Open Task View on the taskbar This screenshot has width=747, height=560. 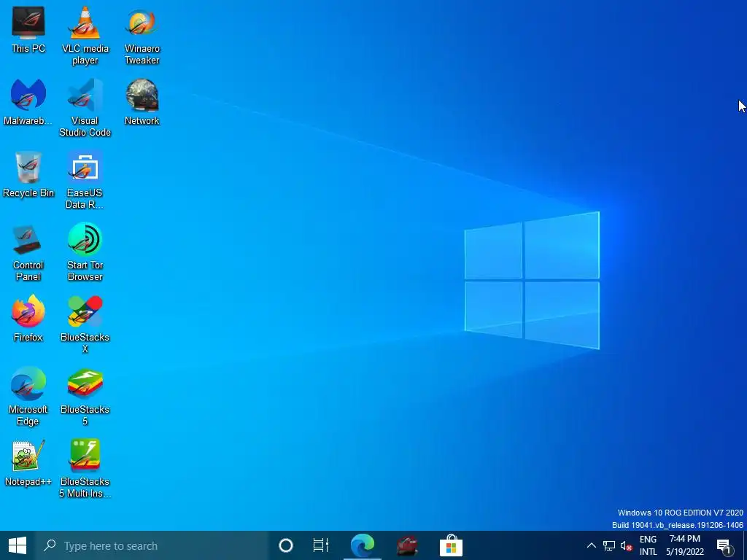tap(321, 545)
